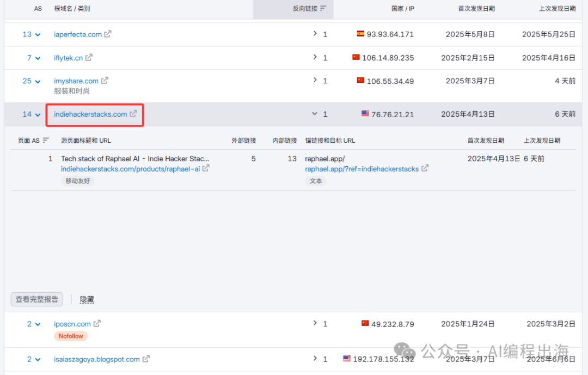
Task: Click the Nofollow tag under iposcn.com
Action: point(71,336)
